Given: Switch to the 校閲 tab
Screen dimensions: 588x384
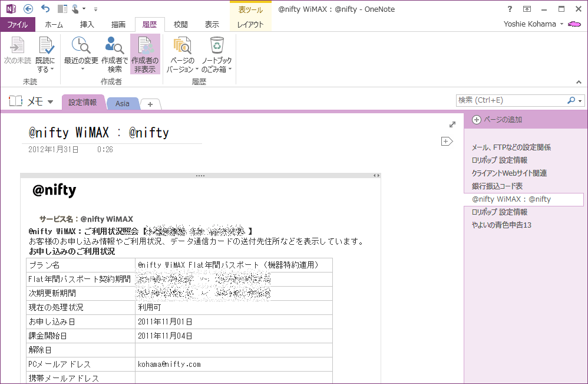Looking at the screenshot, I should click(181, 24).
